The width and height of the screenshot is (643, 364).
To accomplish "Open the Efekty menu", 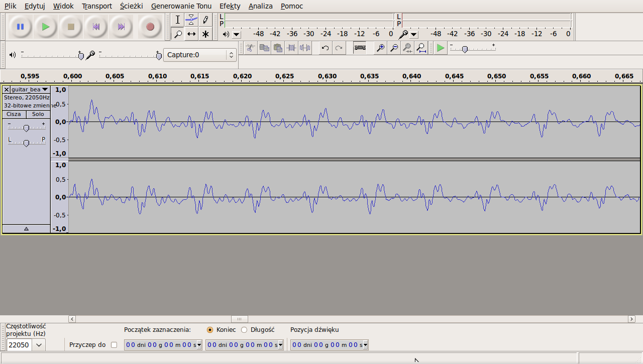I will coord(230,6).
